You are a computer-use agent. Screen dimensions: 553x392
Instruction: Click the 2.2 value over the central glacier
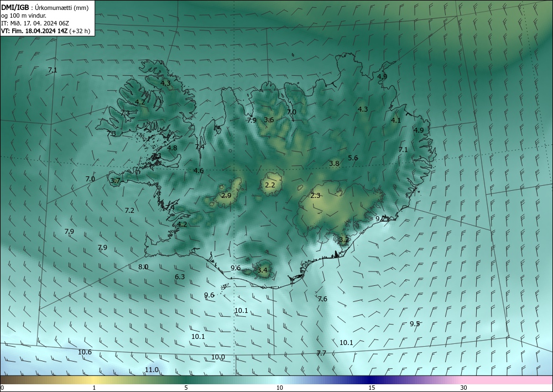[270, 185]
